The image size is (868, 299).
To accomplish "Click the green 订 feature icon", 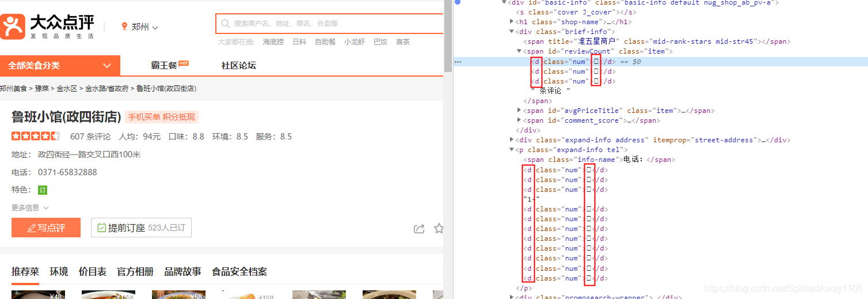I will (x=43, y=190).
